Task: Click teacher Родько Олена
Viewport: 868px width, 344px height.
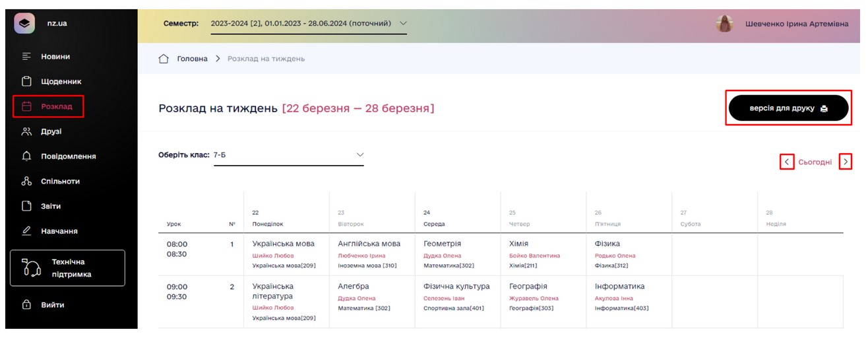Action: tap(615, 256)
